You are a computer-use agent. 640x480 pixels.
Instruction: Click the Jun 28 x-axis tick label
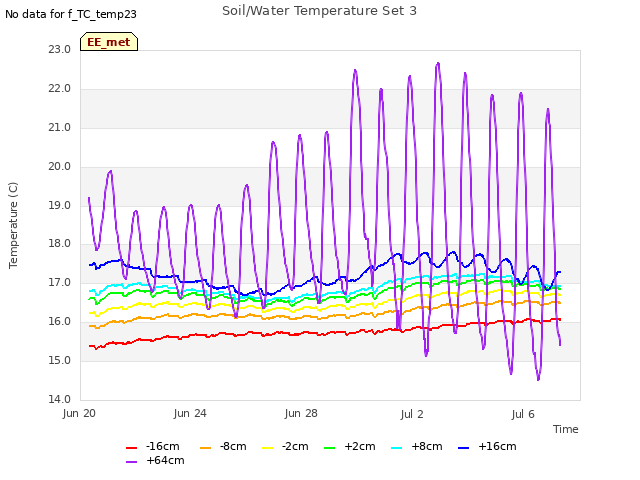pos(301,414)
